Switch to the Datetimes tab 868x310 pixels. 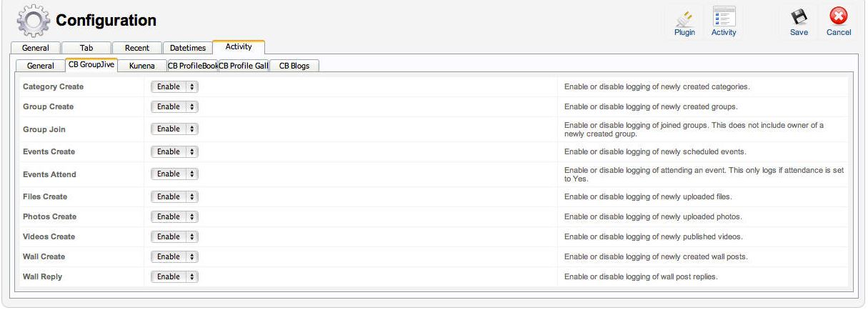tap(188, 48)
